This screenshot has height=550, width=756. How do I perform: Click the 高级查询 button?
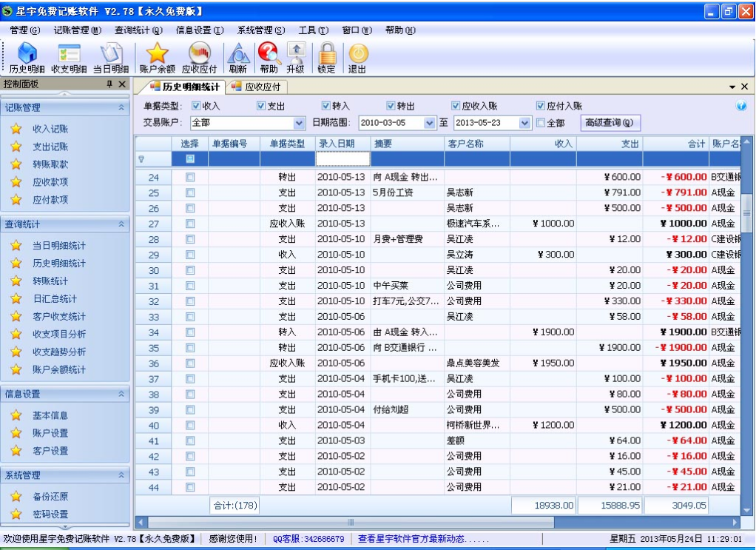[610, 123]
